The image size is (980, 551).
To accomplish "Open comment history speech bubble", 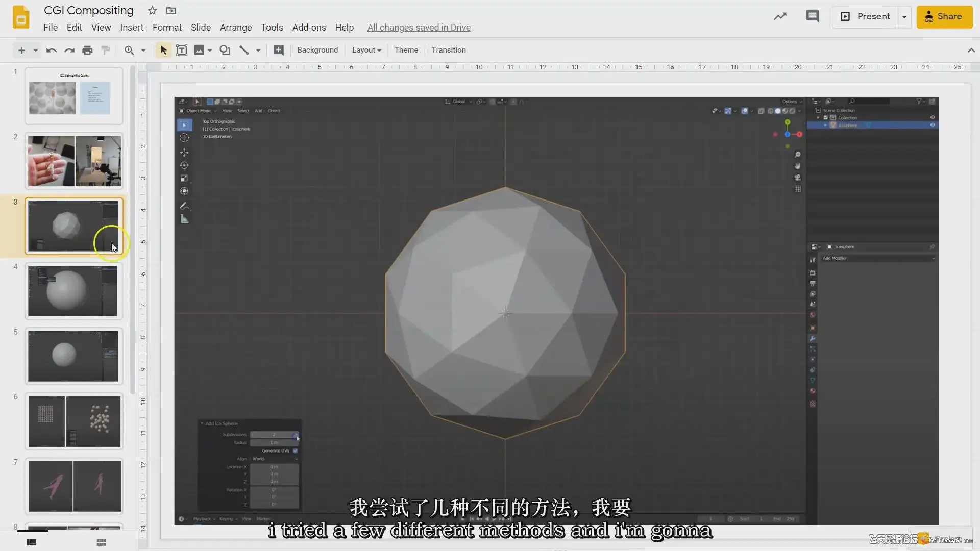I will [x=812, y=16].
